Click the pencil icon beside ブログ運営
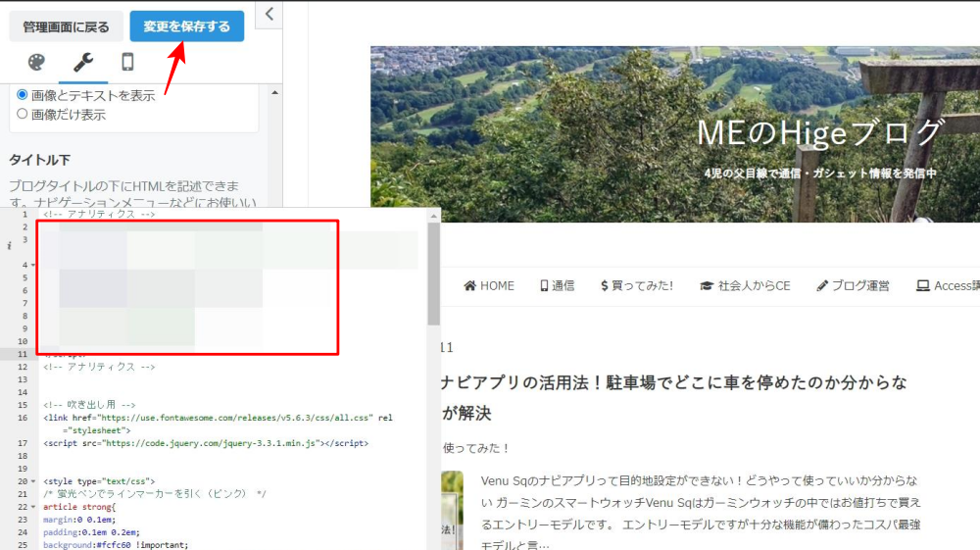Image resolution: width=980 pixels, height=550 pixels. point(822,285)
